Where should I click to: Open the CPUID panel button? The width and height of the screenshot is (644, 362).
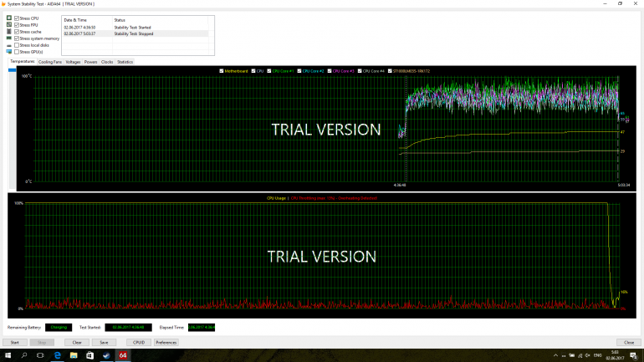[139, 342]
